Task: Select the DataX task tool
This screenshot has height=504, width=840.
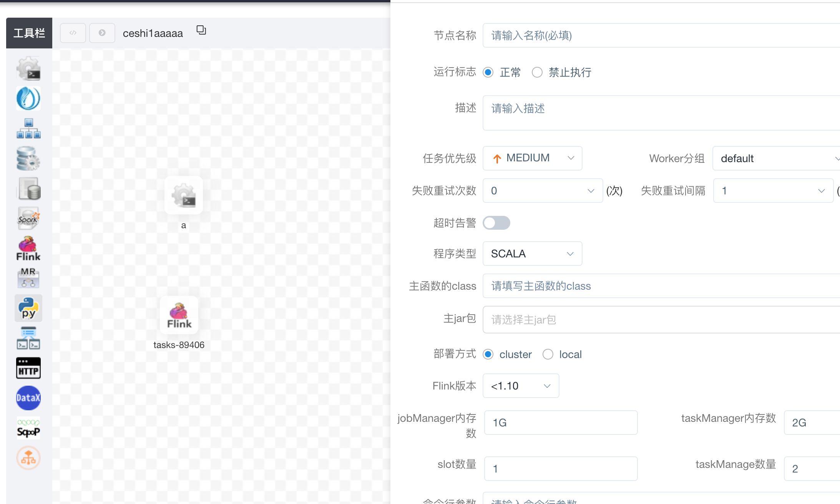Action: 28,398
